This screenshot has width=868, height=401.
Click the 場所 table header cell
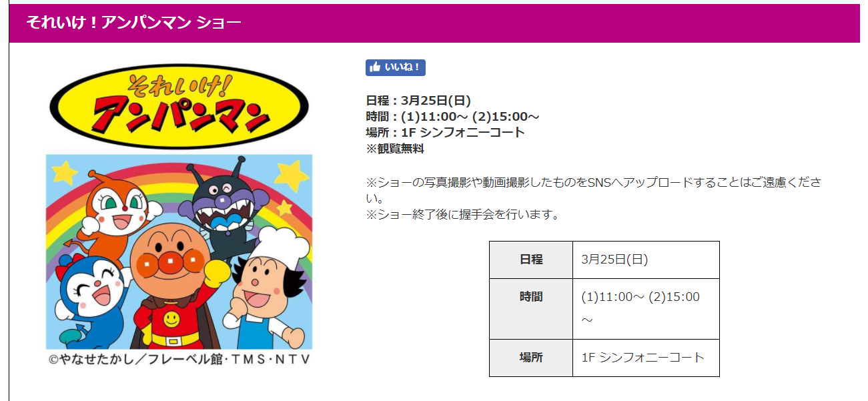click(531, 358)
